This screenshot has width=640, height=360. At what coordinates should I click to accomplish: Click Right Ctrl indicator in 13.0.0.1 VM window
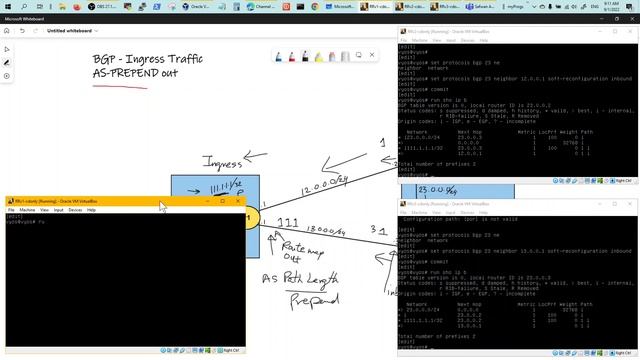pyautogui.click(x=623, y=353)
